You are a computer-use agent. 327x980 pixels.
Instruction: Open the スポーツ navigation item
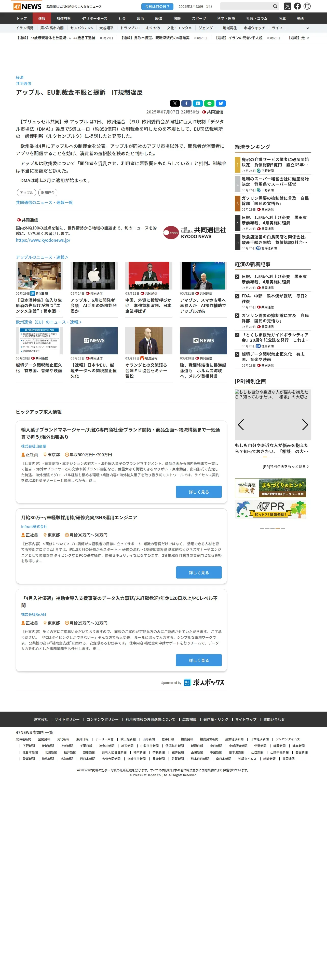(199, 18)
